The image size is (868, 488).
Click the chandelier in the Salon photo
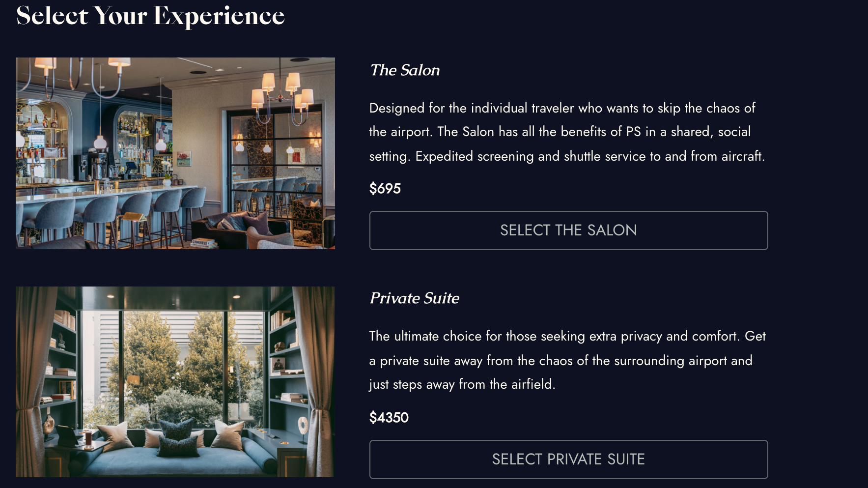282,93
